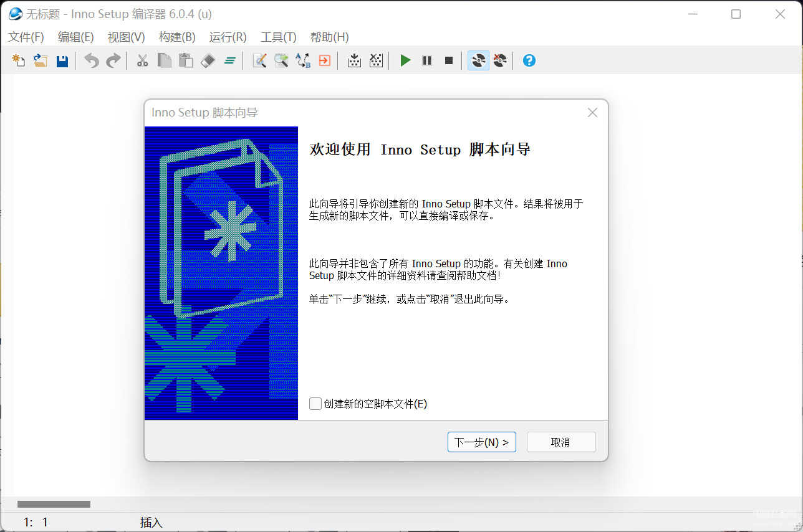The height and width of the screenshot is (532, 803).
Task: Close the Inno Setup 脚本向导 dialog
Action: [592, 113]
